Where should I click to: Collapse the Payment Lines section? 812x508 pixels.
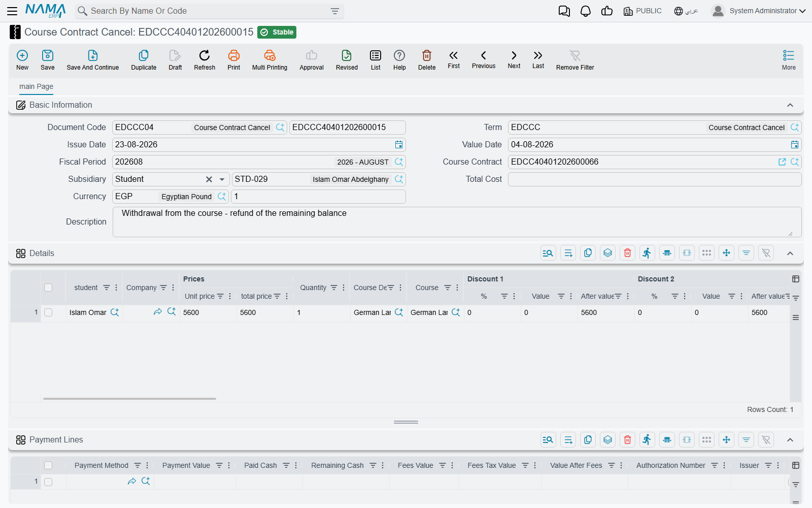tap(790, 440)
